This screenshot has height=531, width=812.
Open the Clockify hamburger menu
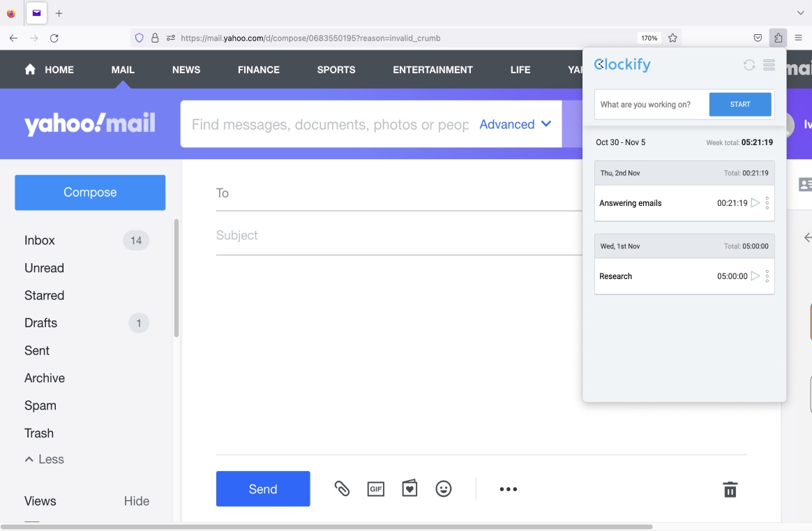click(x=769, y=65)
